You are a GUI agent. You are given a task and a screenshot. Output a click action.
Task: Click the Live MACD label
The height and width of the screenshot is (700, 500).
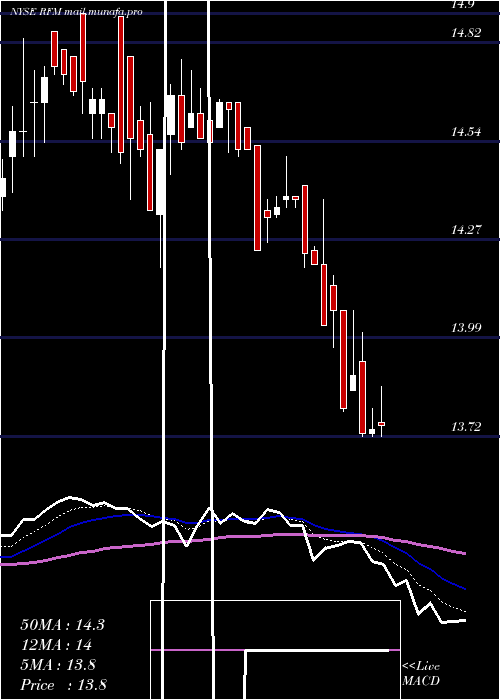[421, 674]
